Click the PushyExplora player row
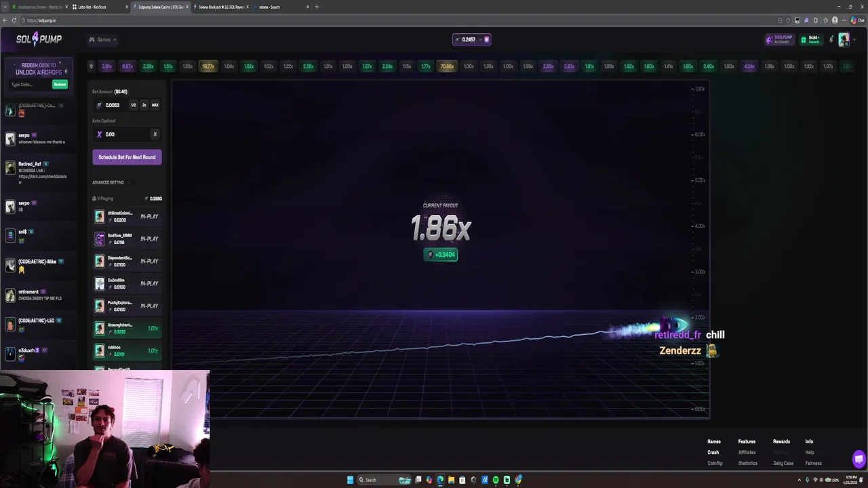 click(127, 306)
